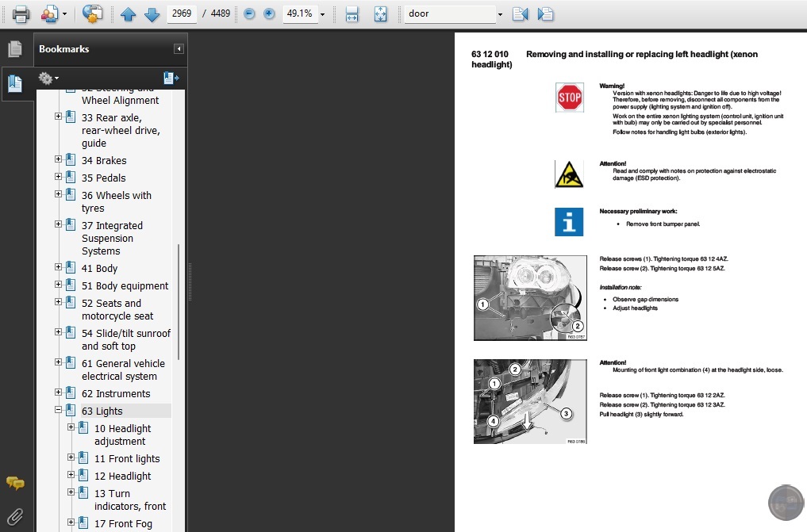Expand the 41 Body bookmark
Viewport: 807px width, 532px height.
(58, 267)
